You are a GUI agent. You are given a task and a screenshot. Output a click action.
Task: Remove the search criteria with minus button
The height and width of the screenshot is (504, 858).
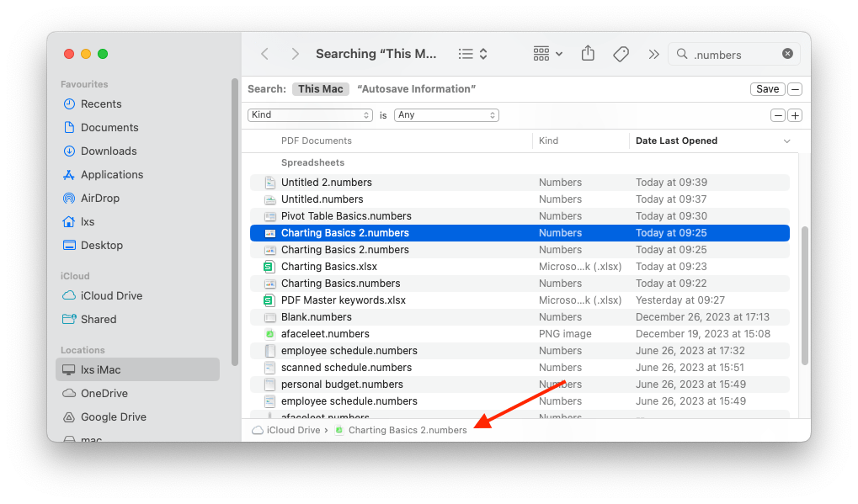778,115
